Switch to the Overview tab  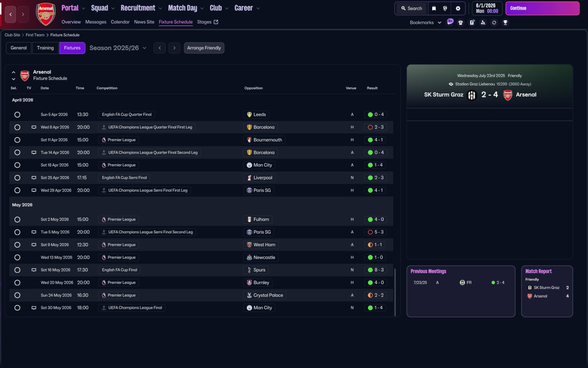click(x=71, y=22)
